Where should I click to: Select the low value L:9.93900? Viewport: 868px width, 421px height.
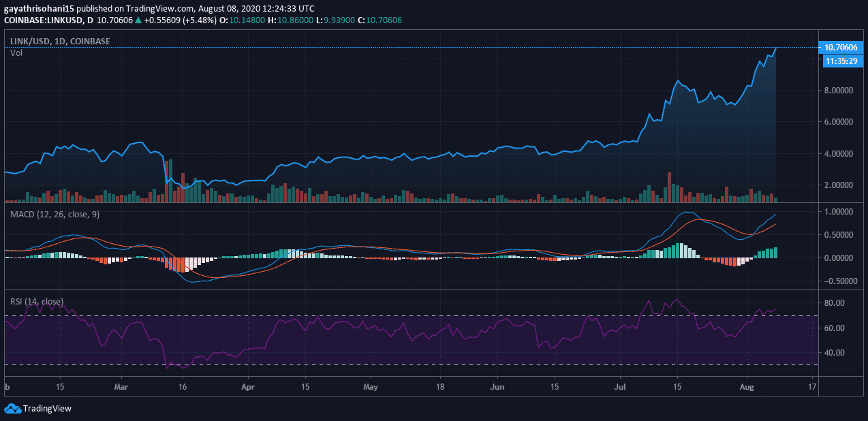(x=336, y=20)
